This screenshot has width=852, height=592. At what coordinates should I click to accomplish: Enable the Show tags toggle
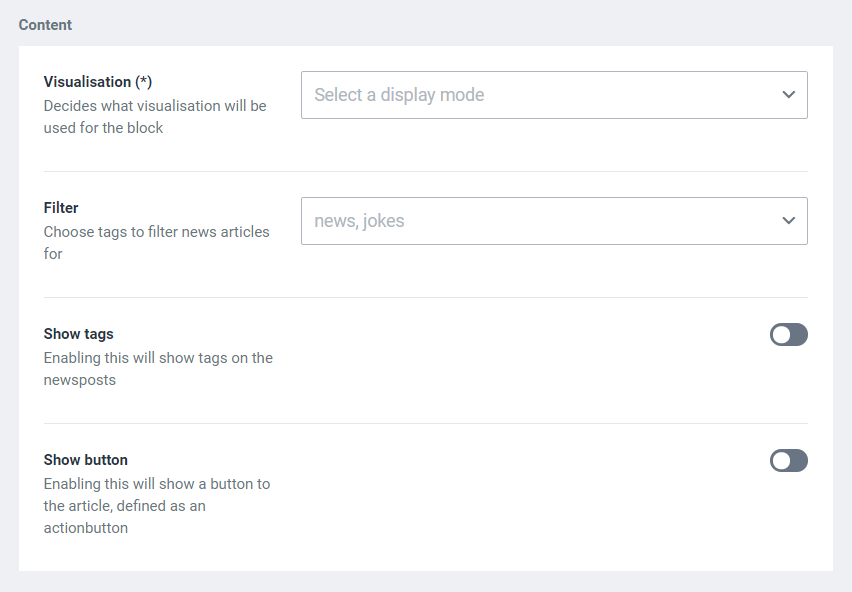click(x=788, y=335)
